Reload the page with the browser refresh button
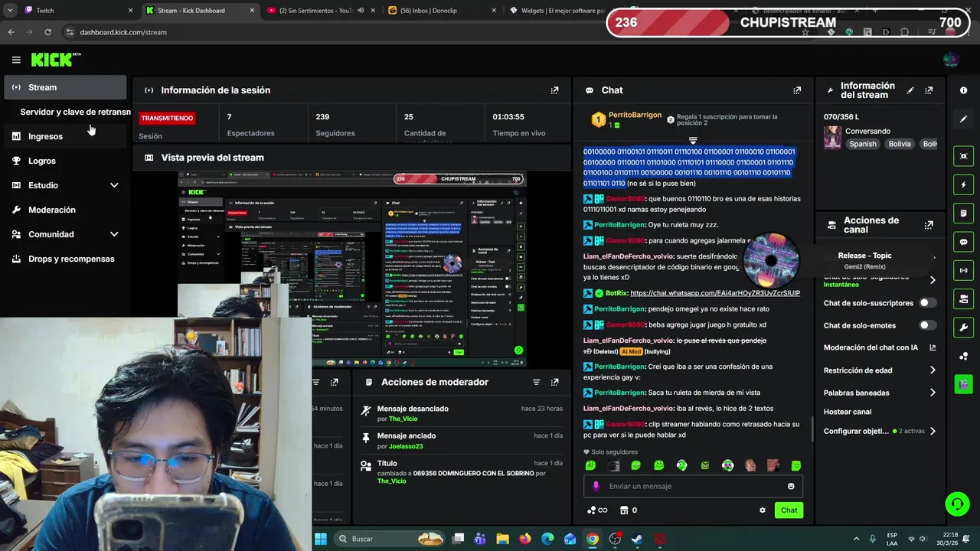Screen dimensions: 980x551 [47, 32]
